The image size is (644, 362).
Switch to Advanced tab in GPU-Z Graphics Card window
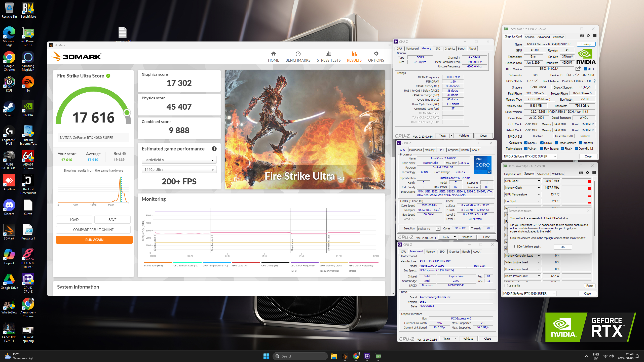point(543,37)
